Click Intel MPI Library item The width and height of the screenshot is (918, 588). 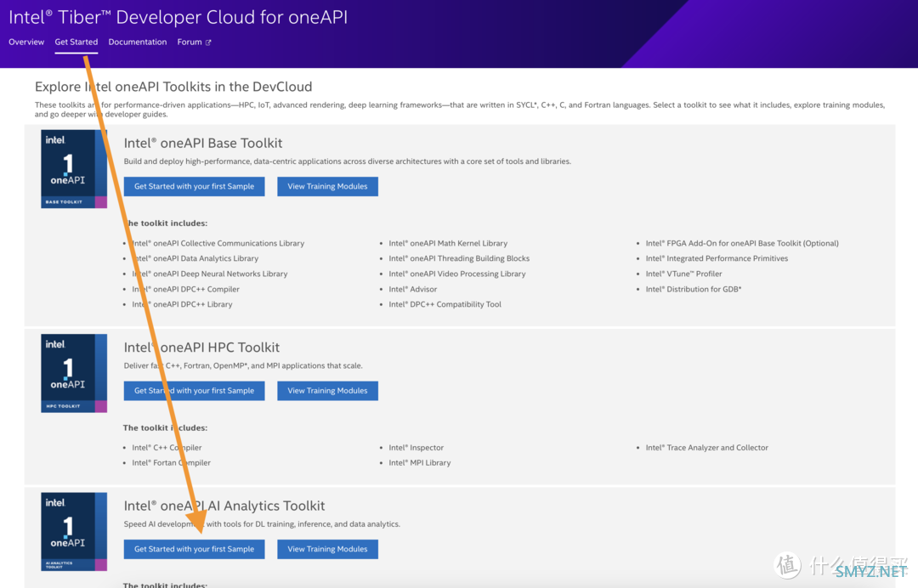click(x=420, y=463)
